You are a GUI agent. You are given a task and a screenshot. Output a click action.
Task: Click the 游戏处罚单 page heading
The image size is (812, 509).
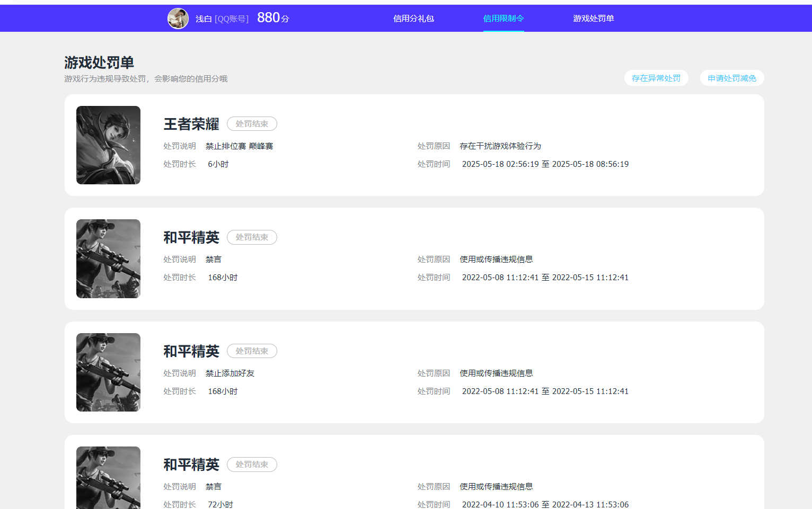tap(98, 62)
